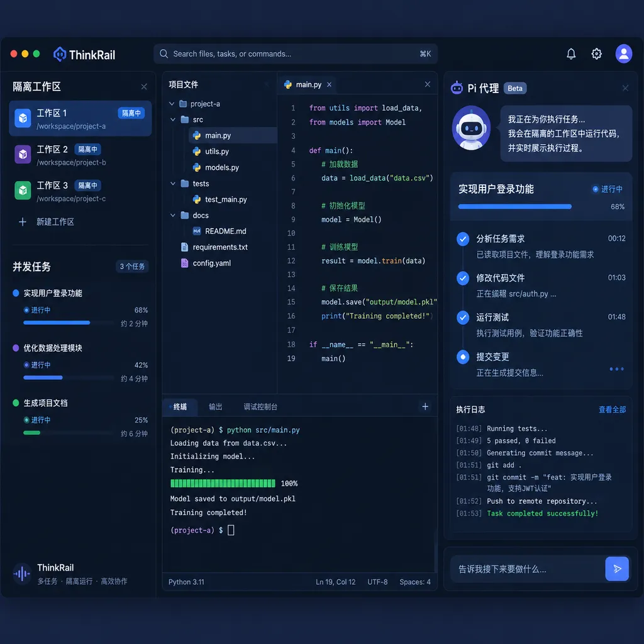Switch to the 调试控制台 tab
644x644 pixels.
click(x=260, y=407)
